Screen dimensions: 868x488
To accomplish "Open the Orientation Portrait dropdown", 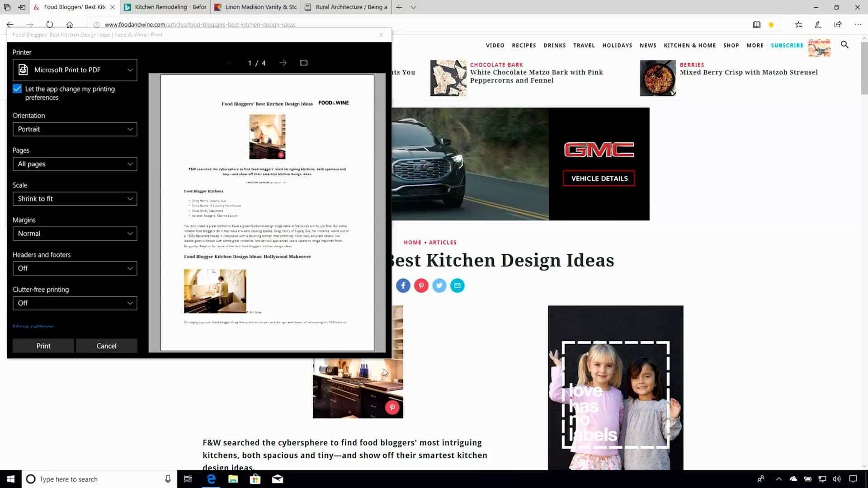I will [75, 129].
